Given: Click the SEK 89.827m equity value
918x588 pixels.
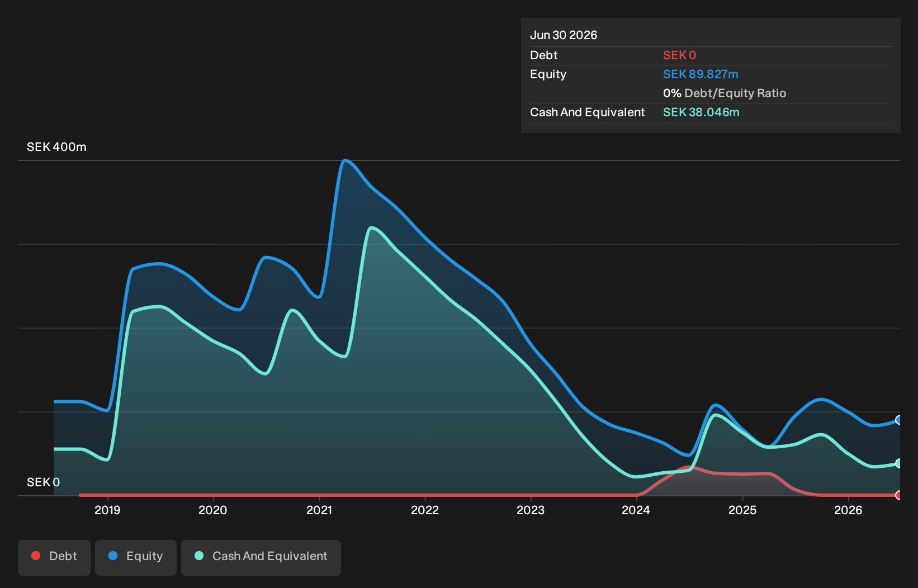Looking at the screenshot, I should click(701, 74).
